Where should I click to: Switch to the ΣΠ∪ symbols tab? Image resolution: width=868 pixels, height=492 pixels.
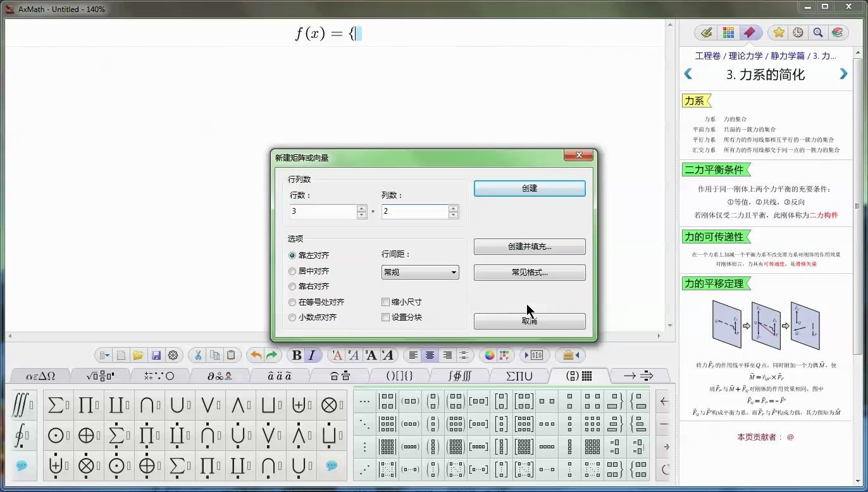[519, 376]
